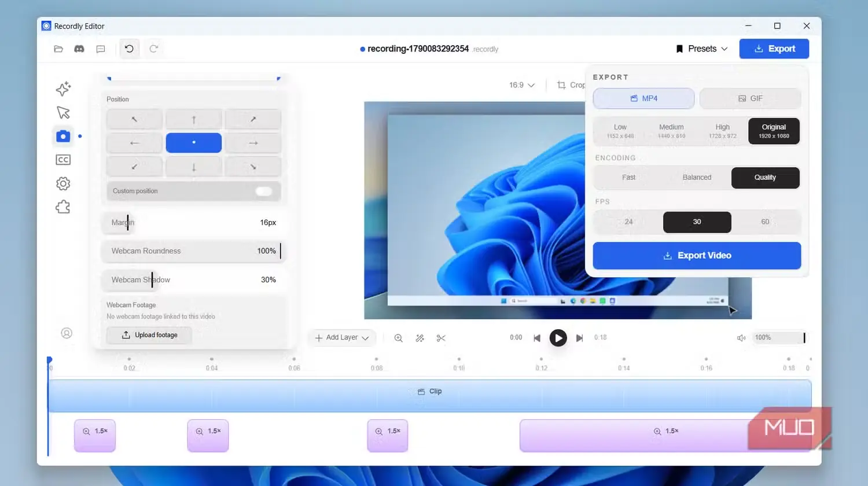Choose the Medium 1440 x 810 resolution
This screenshot has width=868, height=486.
pyautogui.click(x=671, y=131)
